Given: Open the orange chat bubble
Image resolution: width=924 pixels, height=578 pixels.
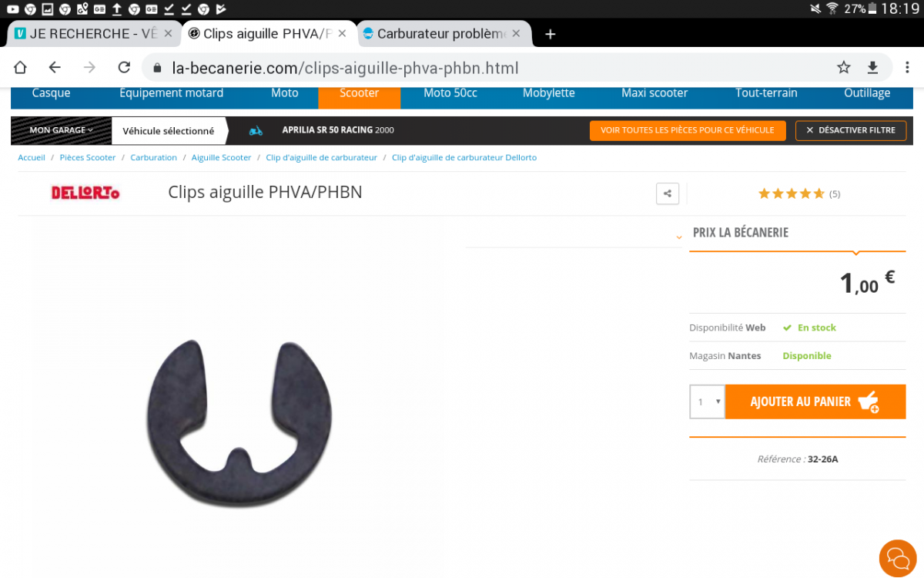Looking at the screenshot, I should point(898,558).
